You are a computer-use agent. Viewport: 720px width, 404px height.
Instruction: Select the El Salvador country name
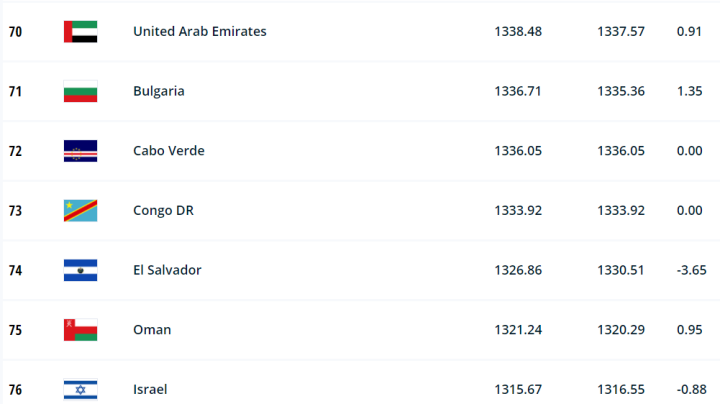pyautogui.click(x=167, y=270)
